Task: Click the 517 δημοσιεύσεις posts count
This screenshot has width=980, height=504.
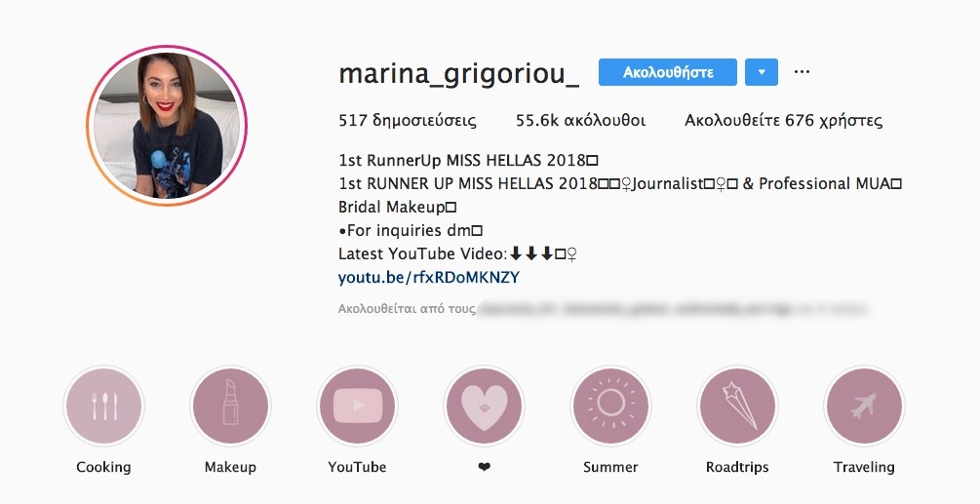Action: [x=408, y=121]
